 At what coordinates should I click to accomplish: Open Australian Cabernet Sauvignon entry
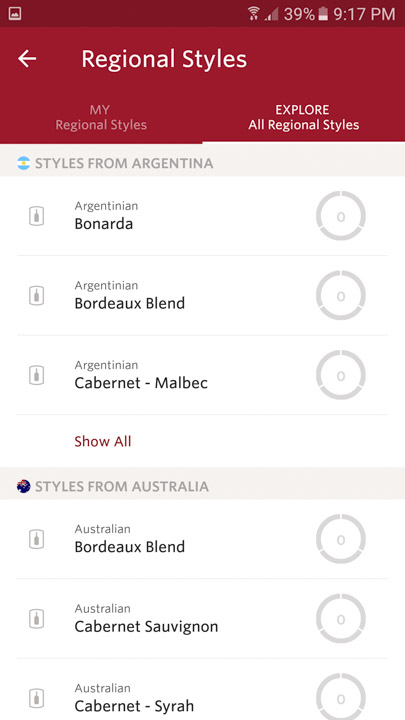202,619
